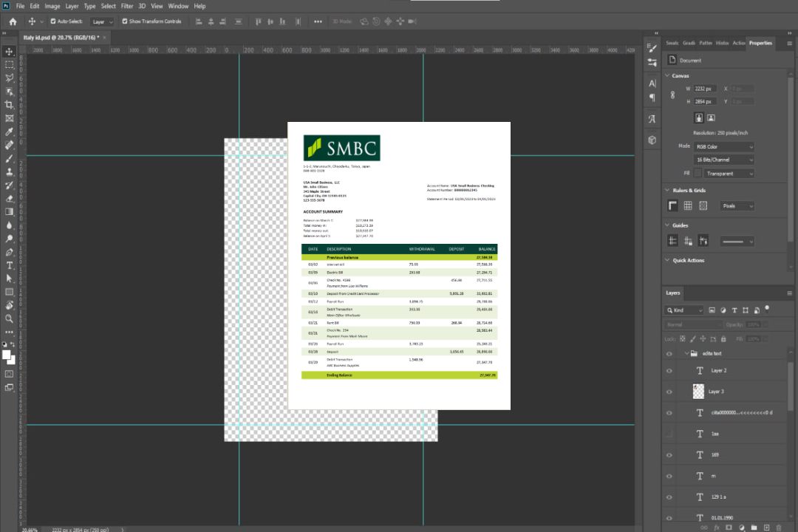
Task: Show the hidden '1aa' text layer
Action: coord(669,434)
